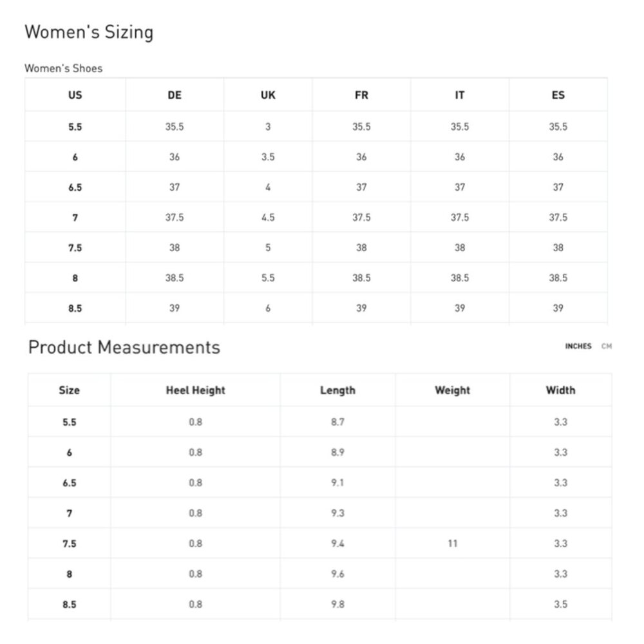Click the US column header
The width and height of the screenshot is (644, 644).
(x=75, y=95)
